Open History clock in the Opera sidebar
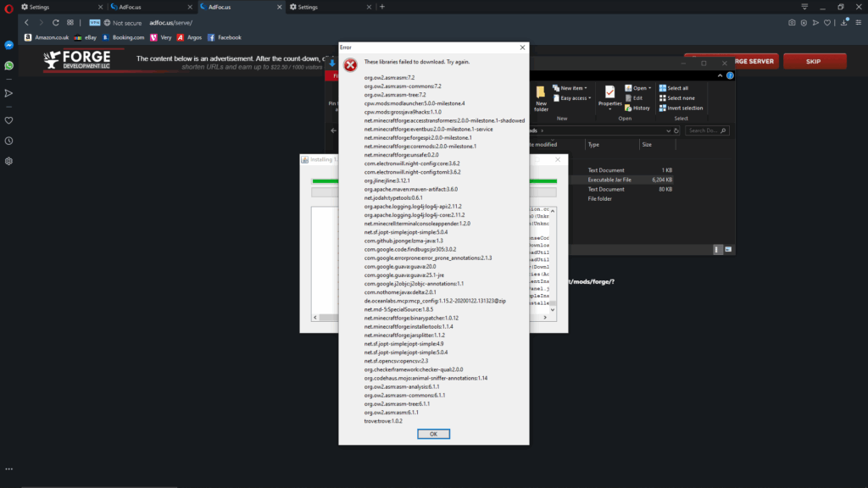The image size is (868, 488). click(8, 141)
